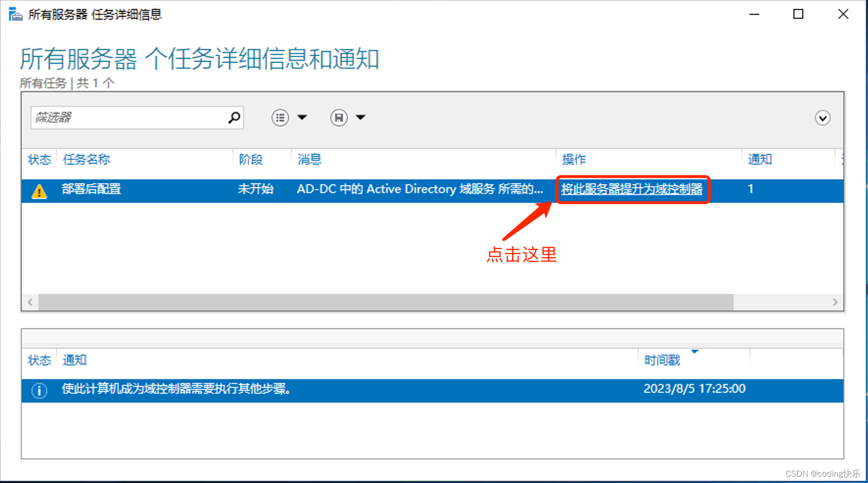Click 将此服务器提升为域控制器 link
Viewport: 868px width, 483px height.
pyautogui.click(x=632, y=190)
